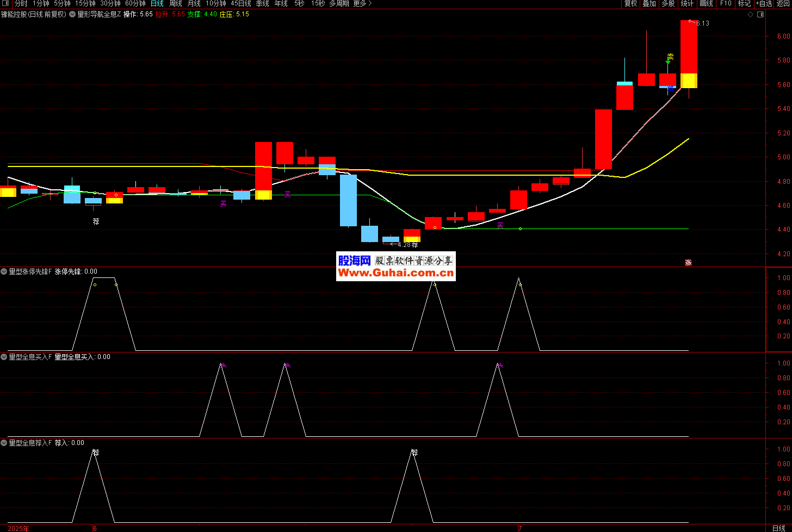The image size is (792, 532).
Task: Expand the 更多 periods menu
Action: tap(362, 4)
